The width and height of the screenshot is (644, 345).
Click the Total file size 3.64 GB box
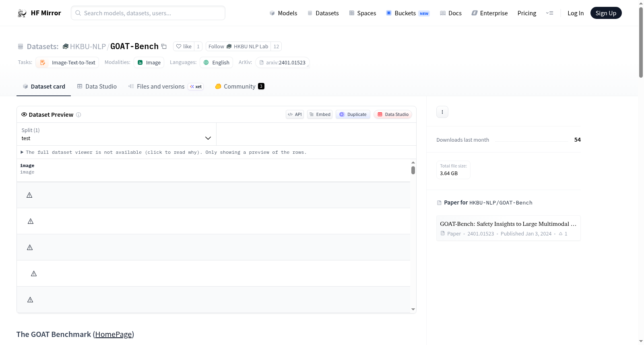click(x=454, y=170)
